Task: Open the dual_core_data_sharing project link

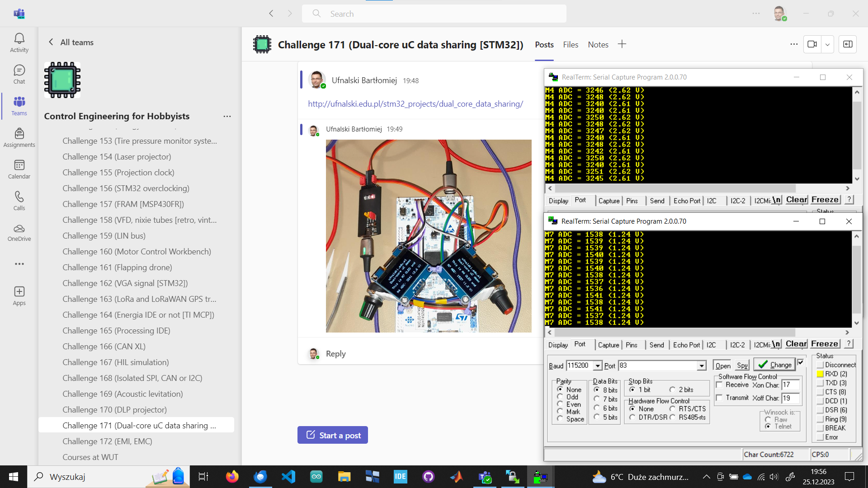Action: pyautogui.click(x=415, y=104)
